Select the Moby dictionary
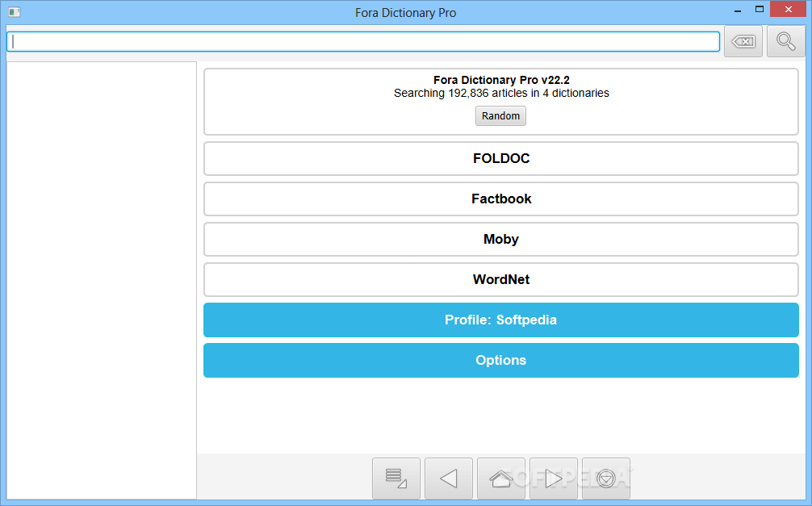The width and height of the screenshot is (812, 506). [x=500, y=239]
